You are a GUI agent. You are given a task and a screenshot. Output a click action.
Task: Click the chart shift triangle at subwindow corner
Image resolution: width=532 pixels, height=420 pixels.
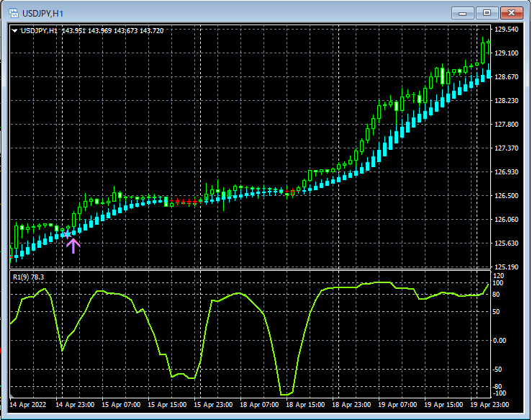[x=12, y=396]
